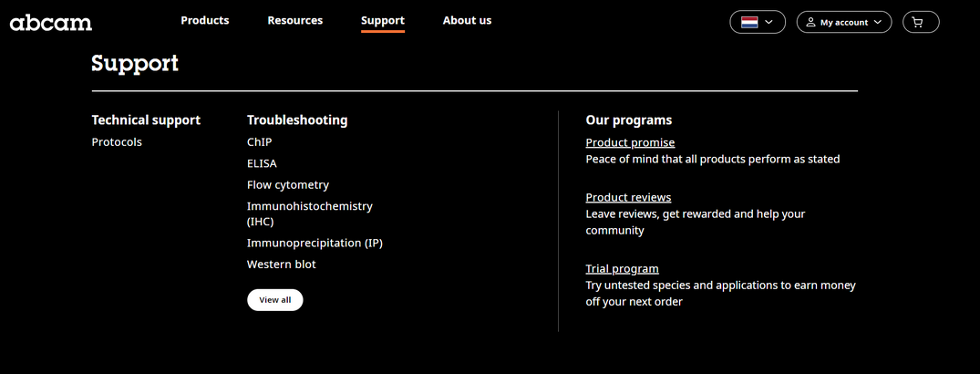Open the About us menu
The image size is (980, 374).
pyautogui.click(x=467, y=20)
